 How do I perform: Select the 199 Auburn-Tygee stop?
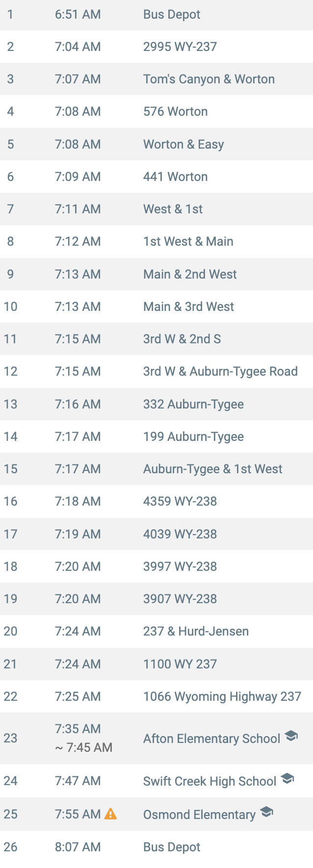(x=156, y=436)
